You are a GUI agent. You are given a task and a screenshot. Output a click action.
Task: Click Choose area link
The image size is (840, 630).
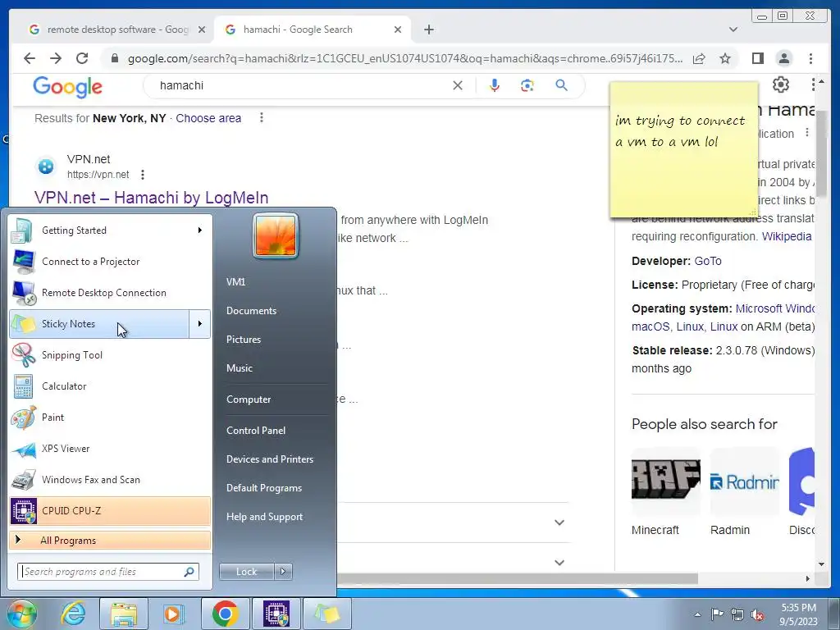point(208,118)
